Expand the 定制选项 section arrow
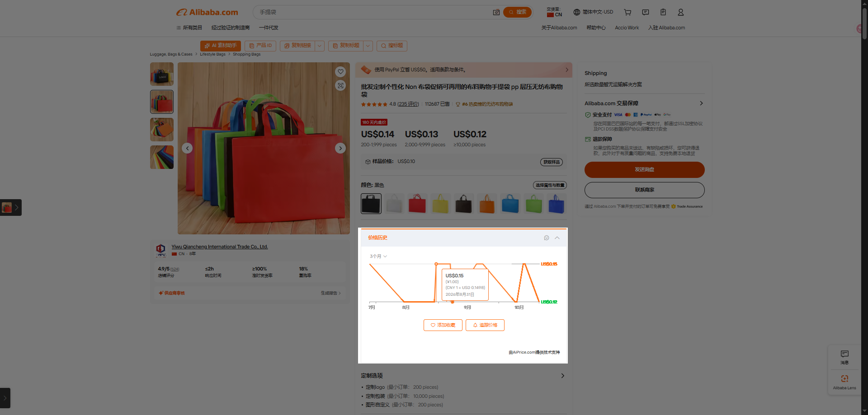 click(563, 376)
